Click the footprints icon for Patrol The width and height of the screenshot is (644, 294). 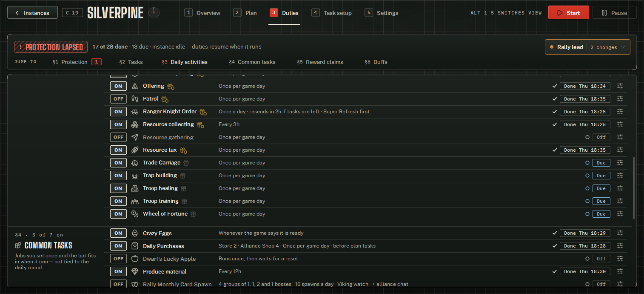135,99
